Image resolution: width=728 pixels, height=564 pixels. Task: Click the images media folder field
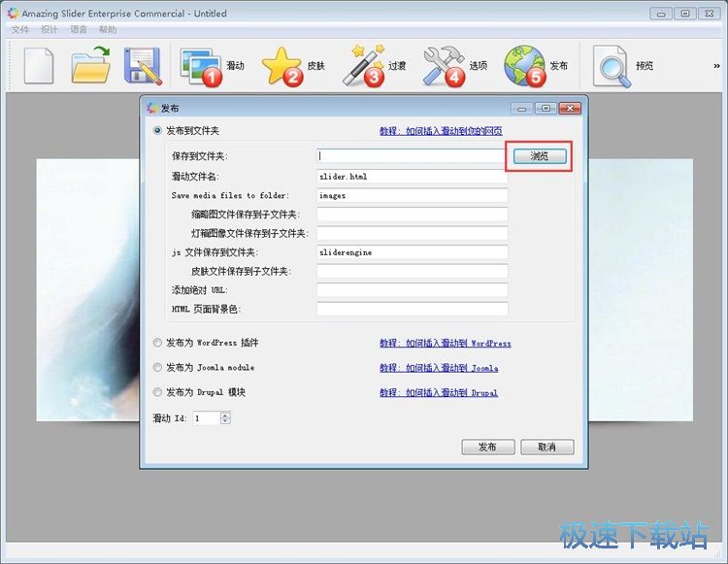coord(413,195)
